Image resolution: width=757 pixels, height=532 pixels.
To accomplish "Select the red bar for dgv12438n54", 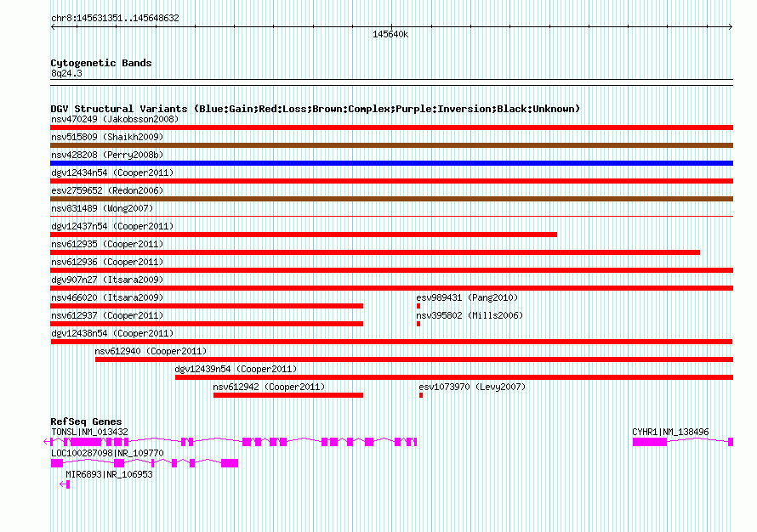I will click(391, 342).
